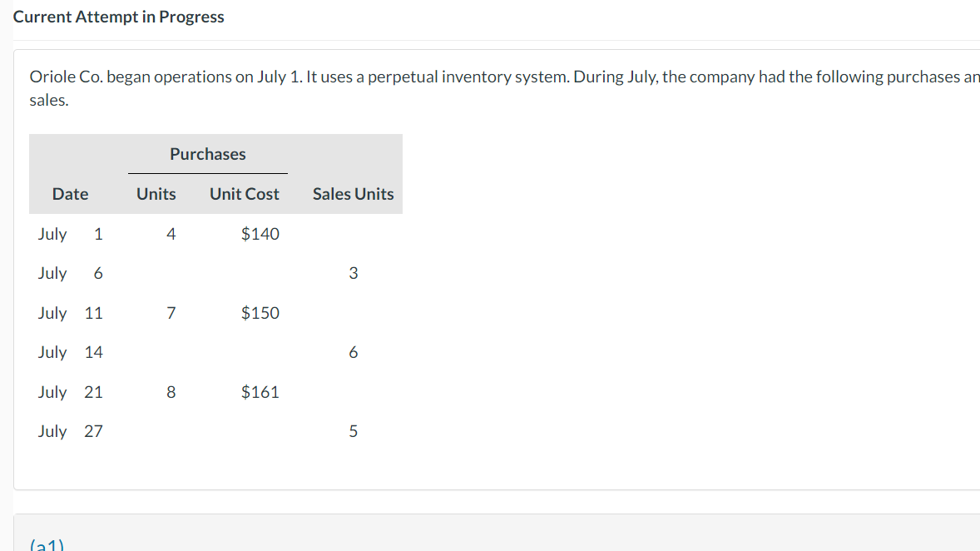Viewport: 980px width, 551px height.
Task: Select the $150 unit cost cell
Action: click(x=260, y=313)
